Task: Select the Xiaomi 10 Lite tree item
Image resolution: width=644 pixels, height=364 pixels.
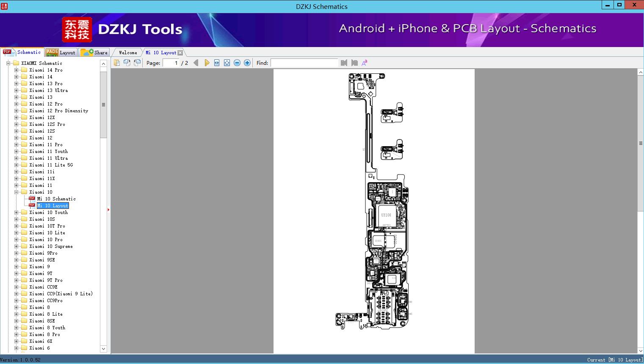Action: pyautogui.click(x=47, y=233)
